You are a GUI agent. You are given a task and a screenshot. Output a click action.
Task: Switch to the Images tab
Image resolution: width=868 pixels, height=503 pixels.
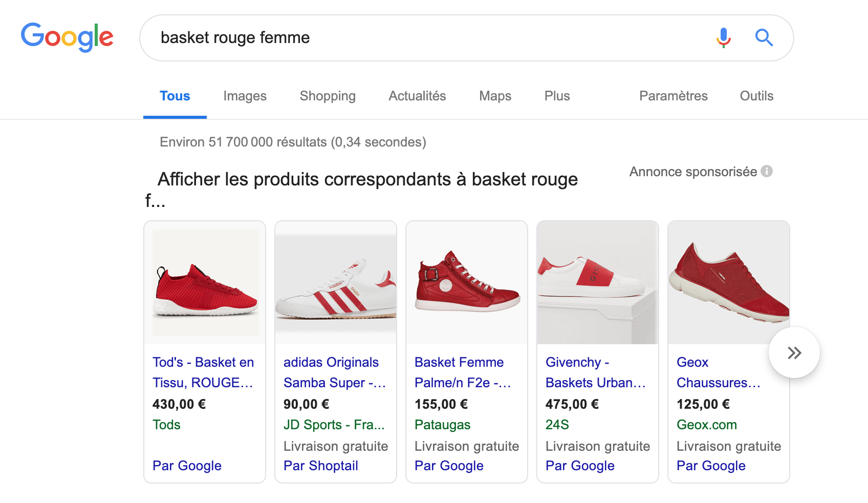(x=245, y=96)
